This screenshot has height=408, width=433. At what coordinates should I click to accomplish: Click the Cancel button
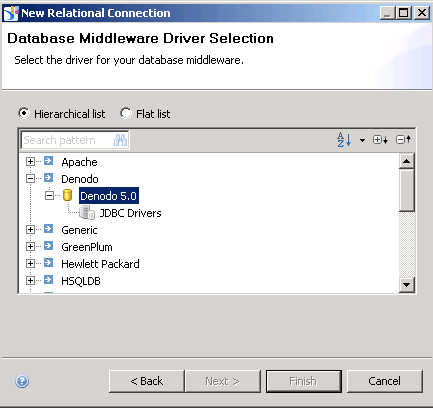[385, 381]
